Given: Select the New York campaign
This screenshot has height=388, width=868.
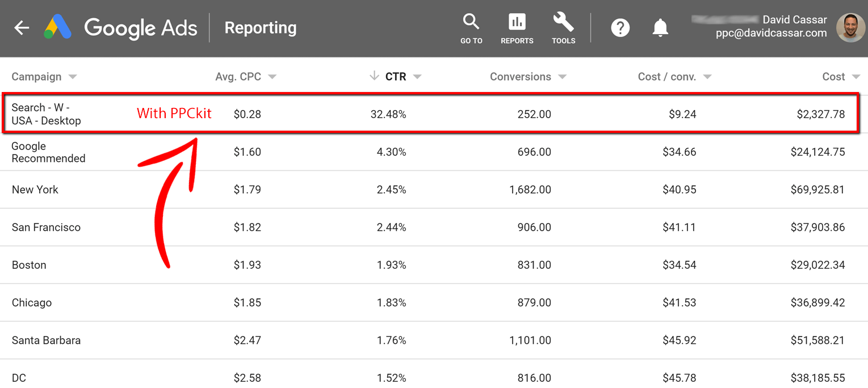Looking at the screenshot, I should point(35,190).
